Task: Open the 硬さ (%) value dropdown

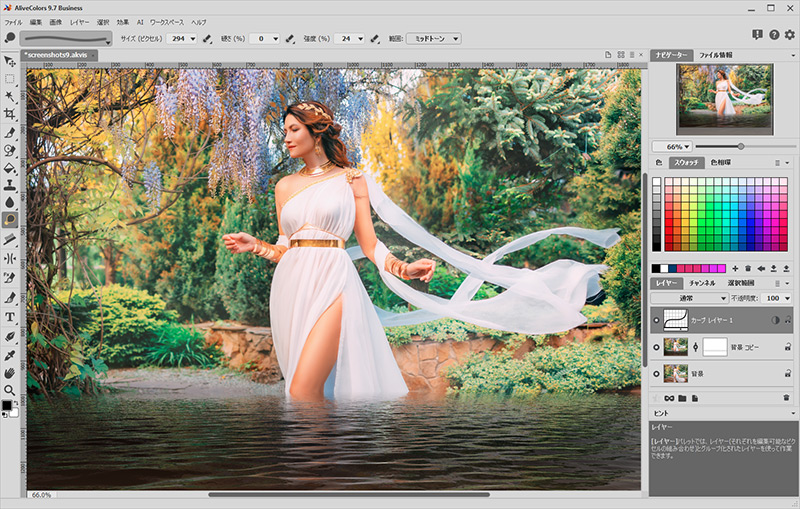Action: pos(276,39)
